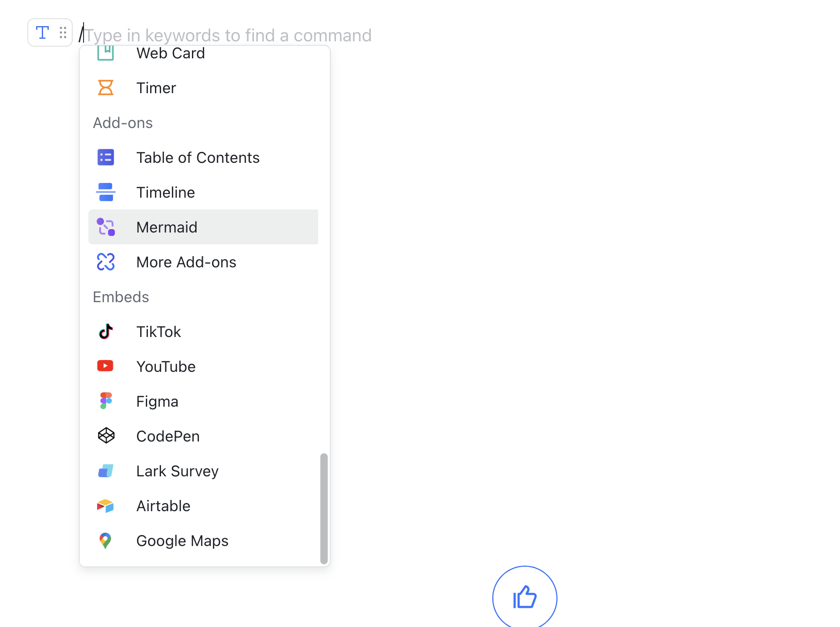Click the purple Mermaid diagram icon
This screenshot has height=627, width=840.
(x=105, y=227)
